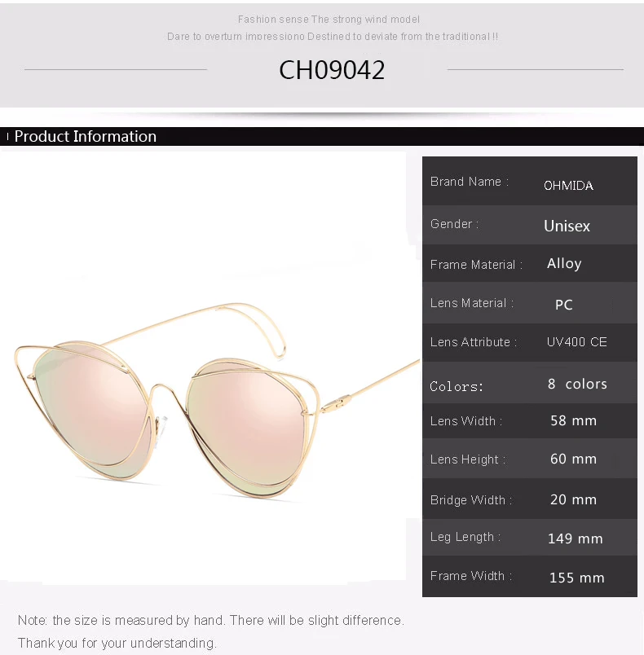Click the Gender Unisex row
Viewport: 644px width, 655px height.
530,225
